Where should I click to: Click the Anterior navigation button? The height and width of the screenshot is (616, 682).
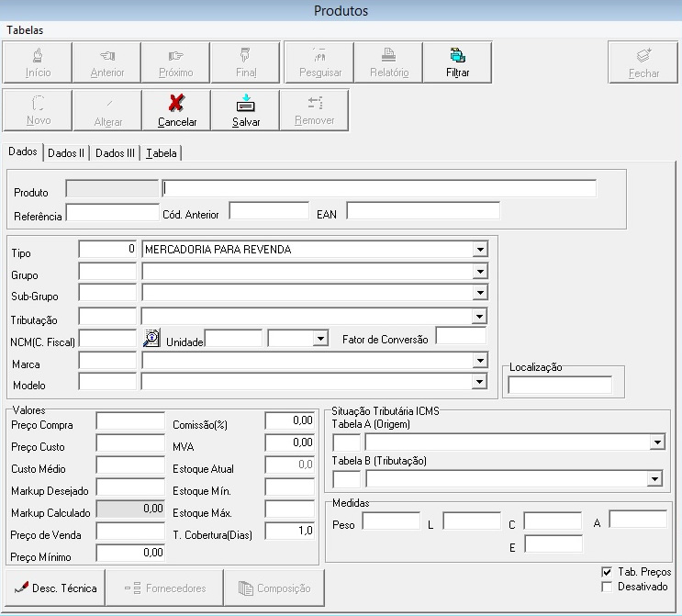point(106,62)
